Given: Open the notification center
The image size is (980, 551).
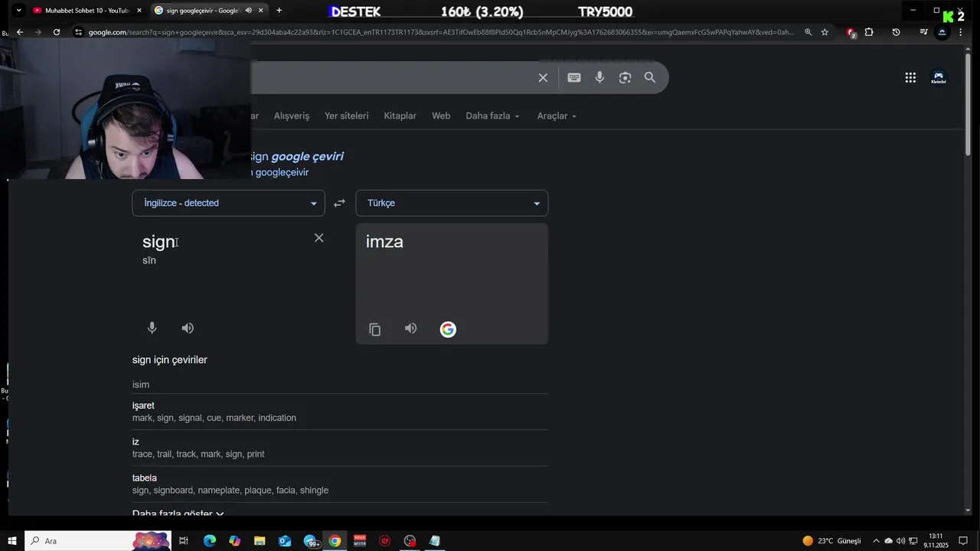Looking at the screenshot, I should tap(964, 541).
